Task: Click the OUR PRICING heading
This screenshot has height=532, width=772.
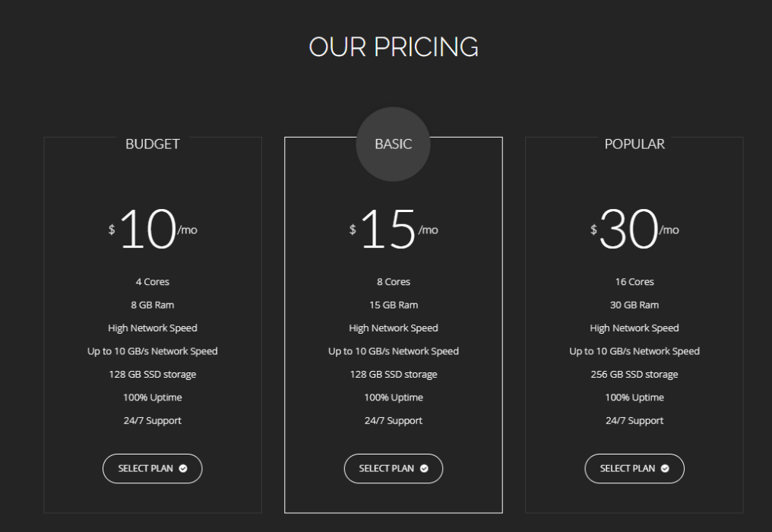Action: click(x=394, y=47)
